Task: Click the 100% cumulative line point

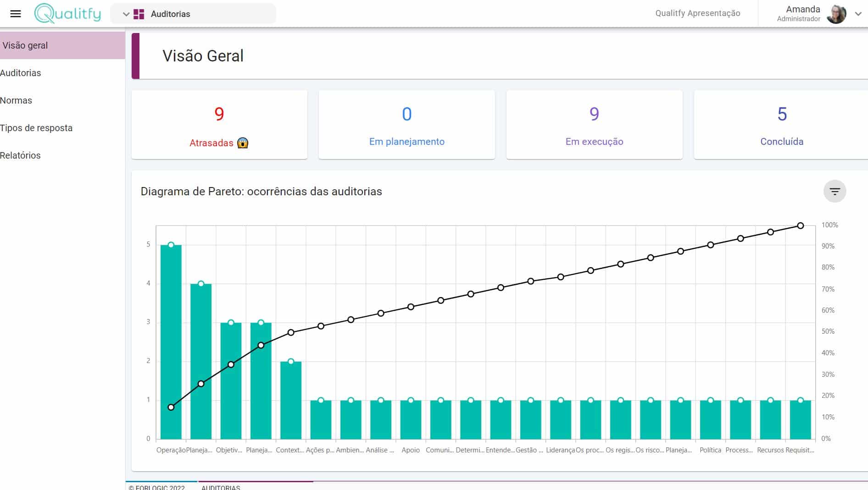Action: (800, 226)
